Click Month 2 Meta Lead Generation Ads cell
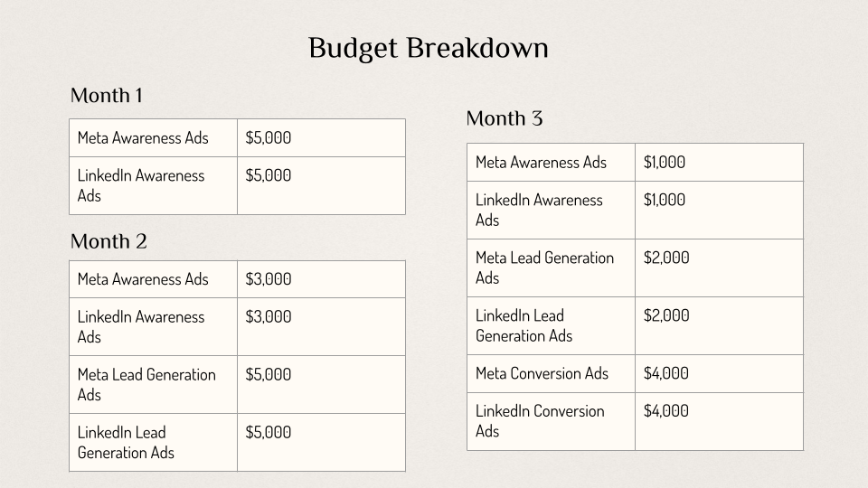868x488 pixels. tap(146, 384)
